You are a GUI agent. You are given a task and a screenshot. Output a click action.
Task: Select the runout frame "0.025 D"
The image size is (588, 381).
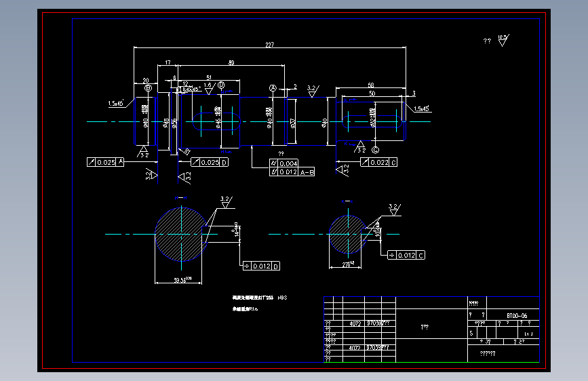210,162
